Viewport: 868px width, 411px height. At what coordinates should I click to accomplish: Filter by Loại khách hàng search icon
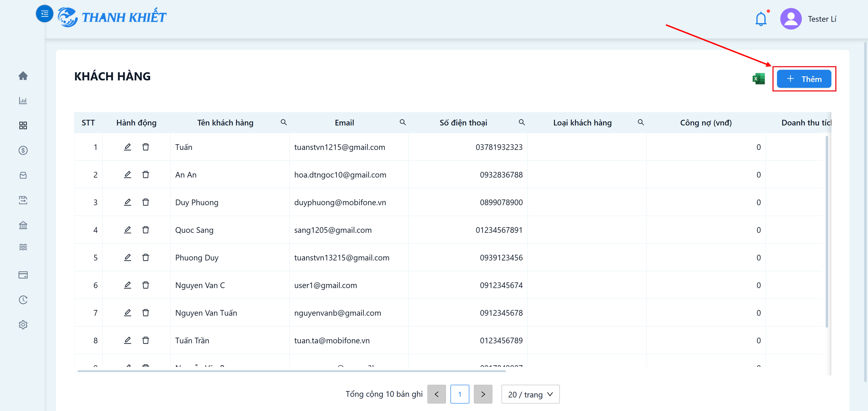(x=641, y=123)
